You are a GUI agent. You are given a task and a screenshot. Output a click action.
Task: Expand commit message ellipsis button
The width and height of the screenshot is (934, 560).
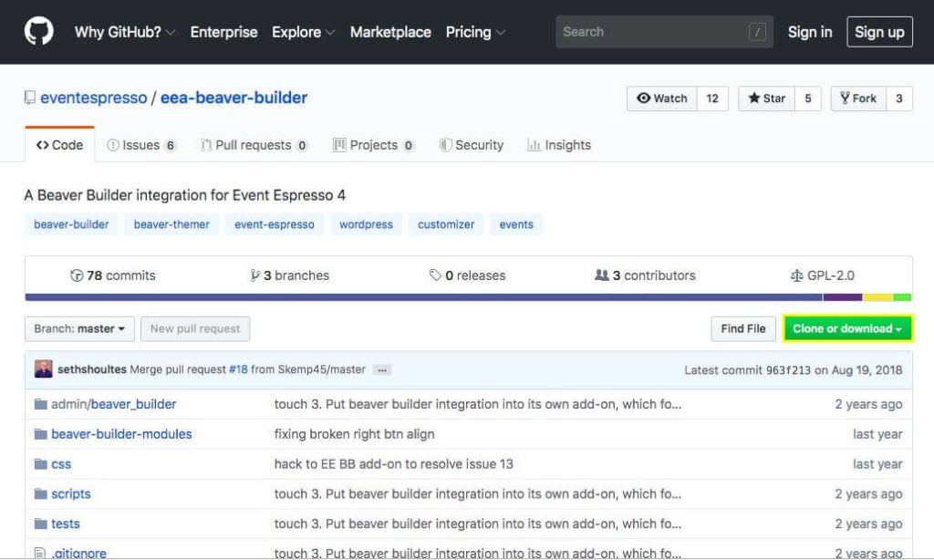coord(382,370)
